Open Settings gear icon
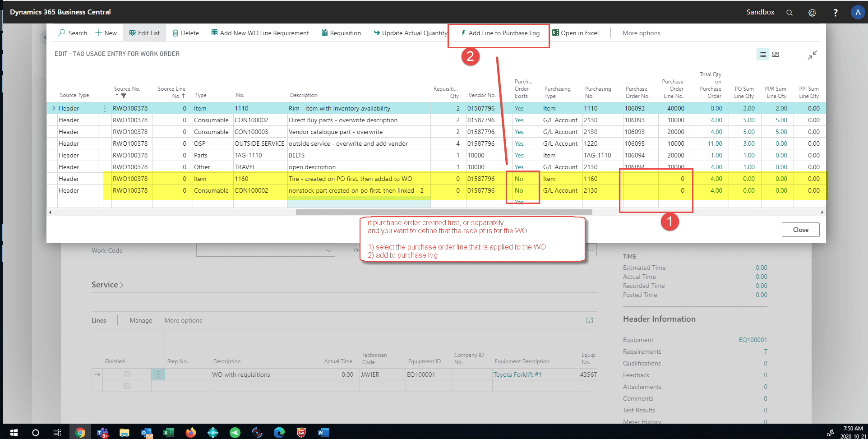868x439 pixels. pyautogui.click(x=812, y=13)
